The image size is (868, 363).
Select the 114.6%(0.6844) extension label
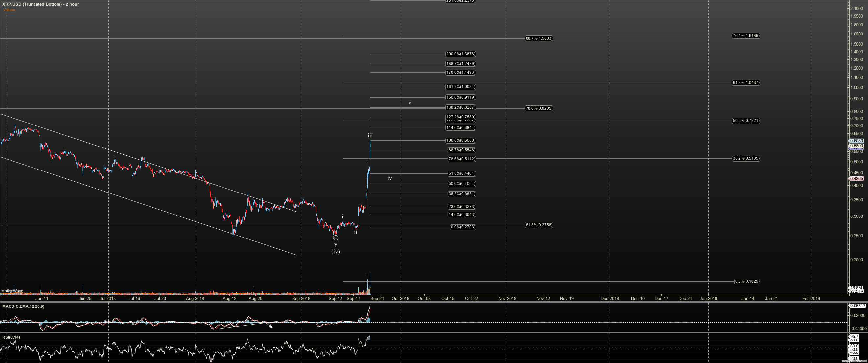click(x=460, y=128)
